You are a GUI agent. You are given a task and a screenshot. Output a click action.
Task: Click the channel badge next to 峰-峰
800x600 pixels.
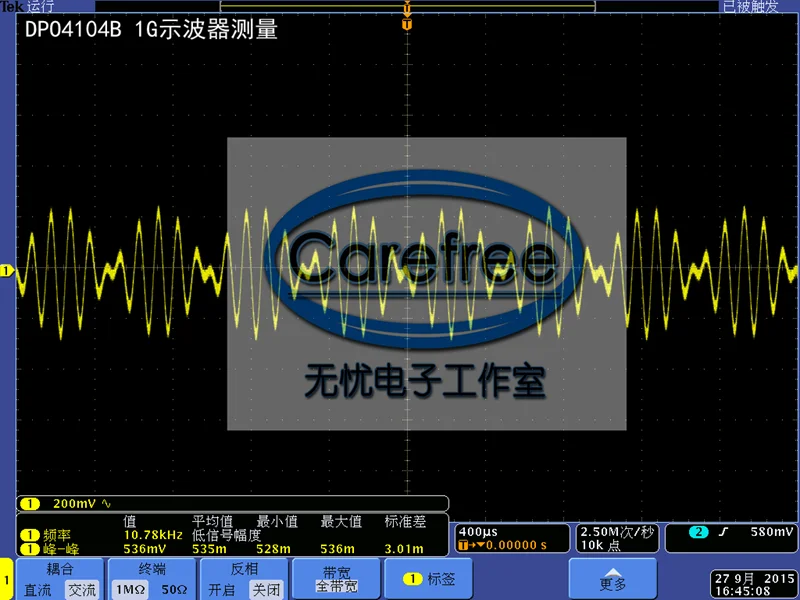[30, 549]
